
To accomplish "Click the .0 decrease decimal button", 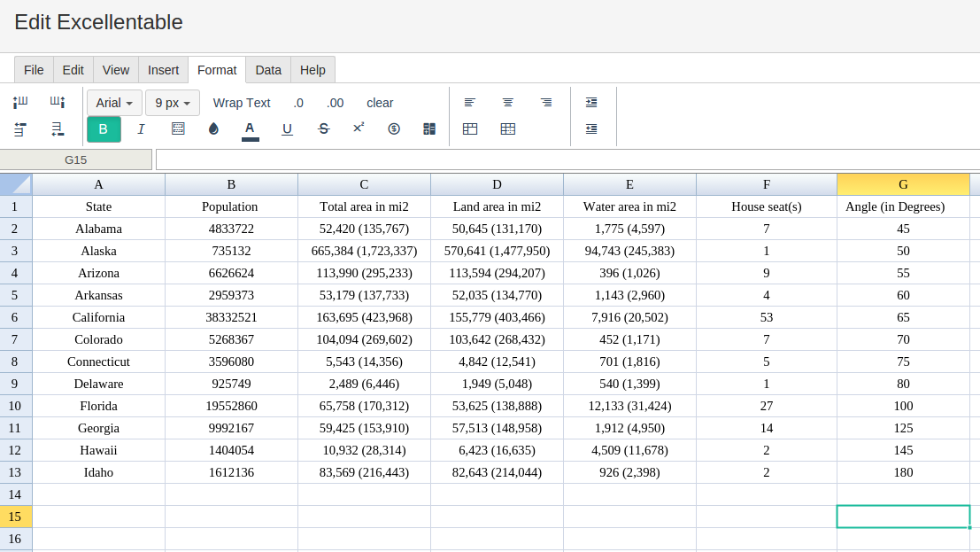I will click(298, 103).
